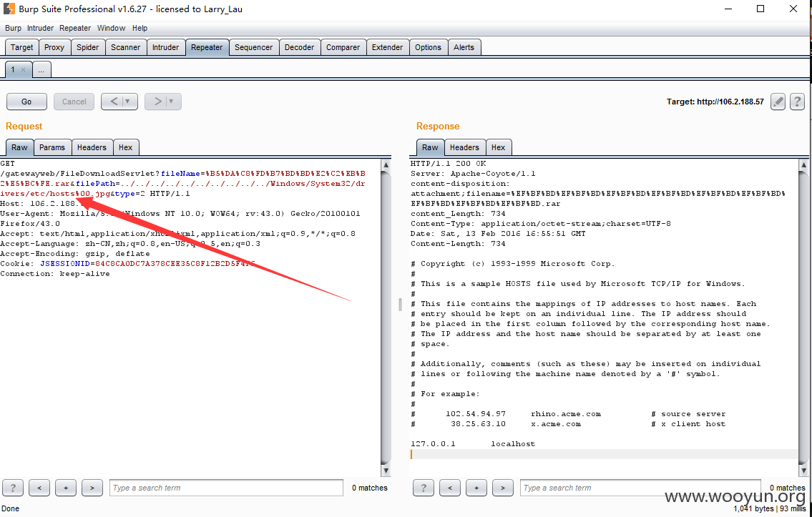Screen dimensions: 812x517
Task: Focus the request search term field
Action: click(x=226, y=488)
